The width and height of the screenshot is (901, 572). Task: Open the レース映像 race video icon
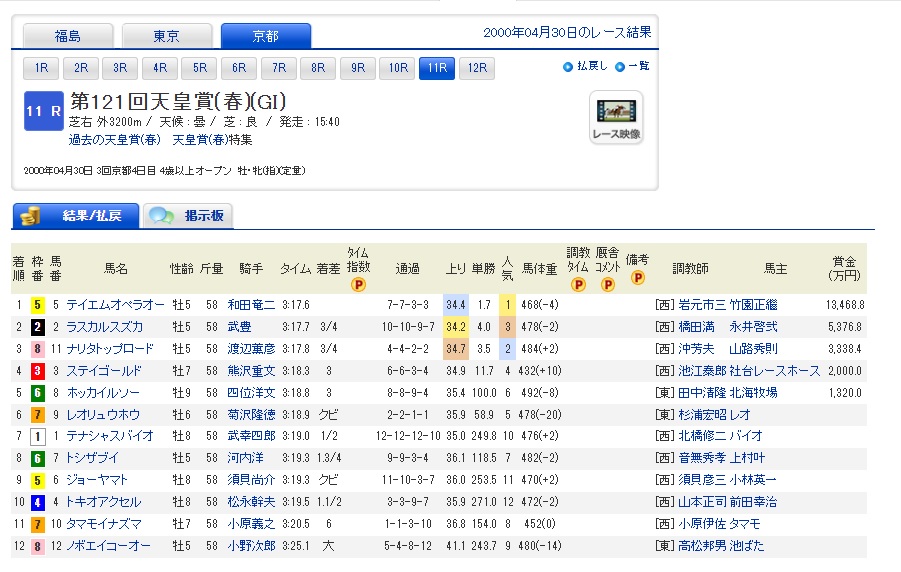click(616, 117)
